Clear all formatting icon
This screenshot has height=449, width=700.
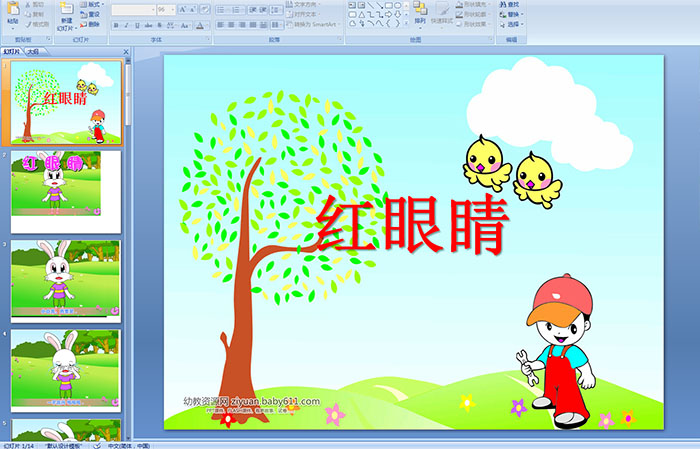tap(205, 10)
